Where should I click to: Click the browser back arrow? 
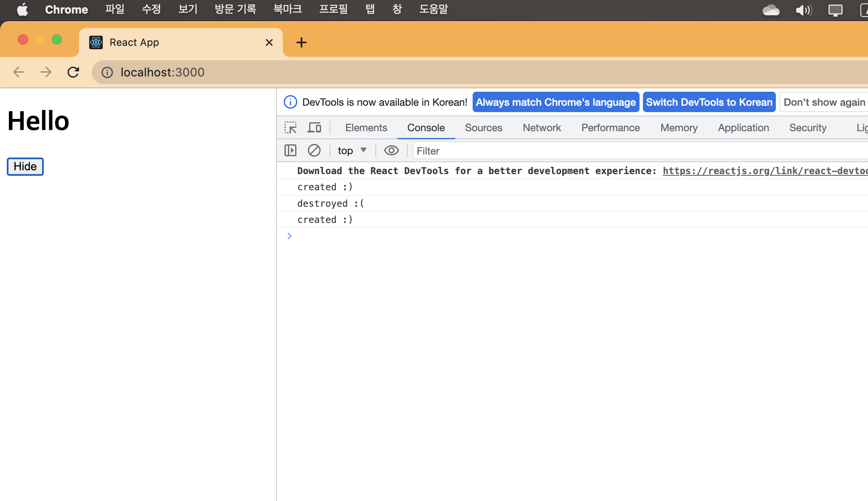pyautogui.click(x=19, y=72)
